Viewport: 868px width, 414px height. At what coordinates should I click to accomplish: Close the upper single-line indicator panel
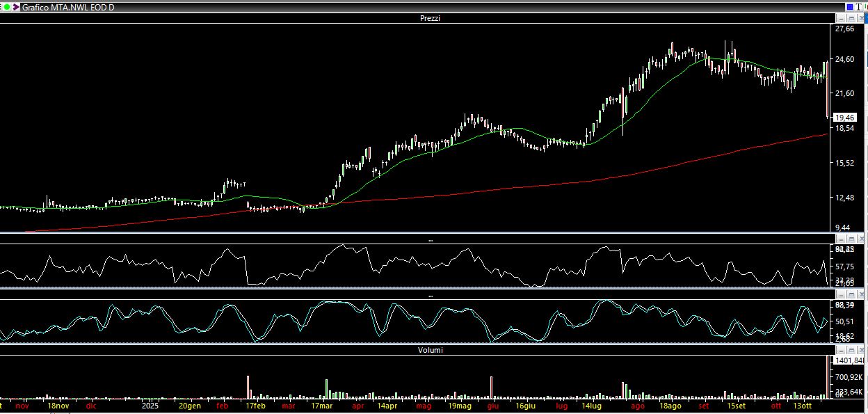click(x=862, y=239)
